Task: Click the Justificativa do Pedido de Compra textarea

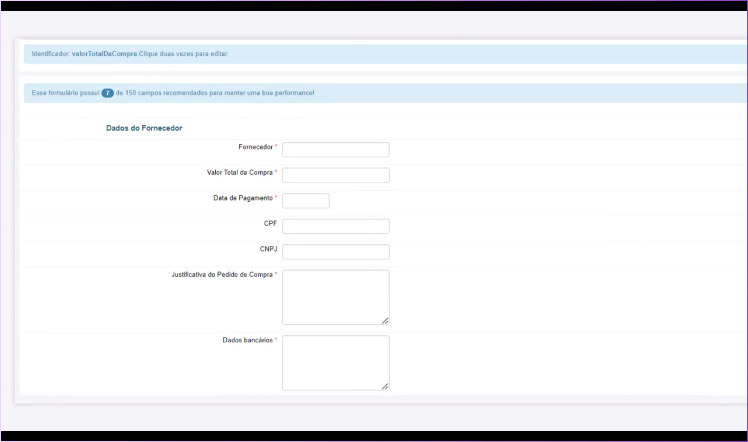Action: (335, 296)
